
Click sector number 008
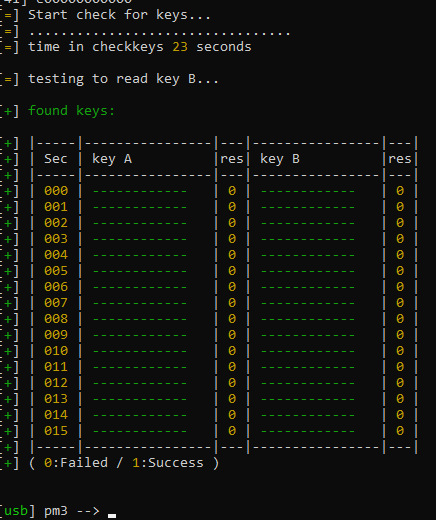(x=56, y=319)
